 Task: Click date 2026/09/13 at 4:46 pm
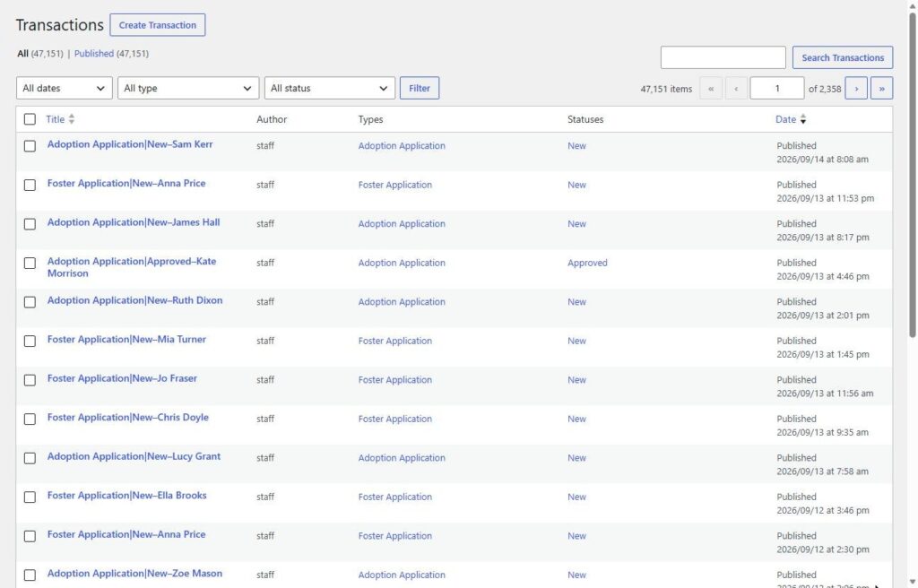823,276
